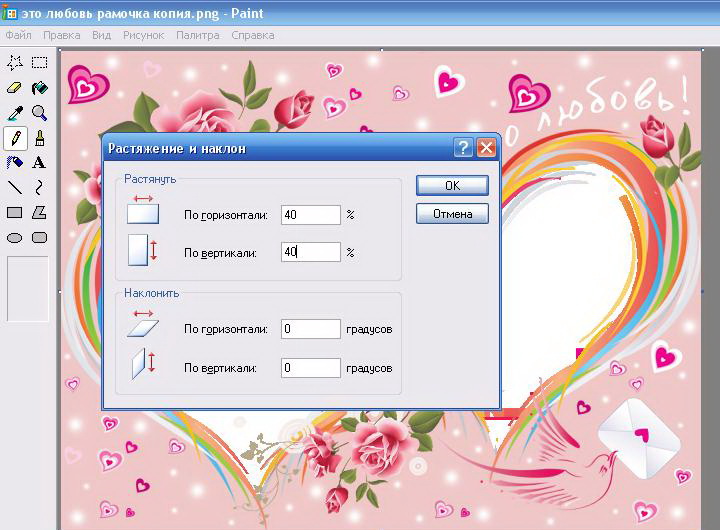Choose the Brush tool
Viewport: 720px width, 530px height.
(40, 138)
